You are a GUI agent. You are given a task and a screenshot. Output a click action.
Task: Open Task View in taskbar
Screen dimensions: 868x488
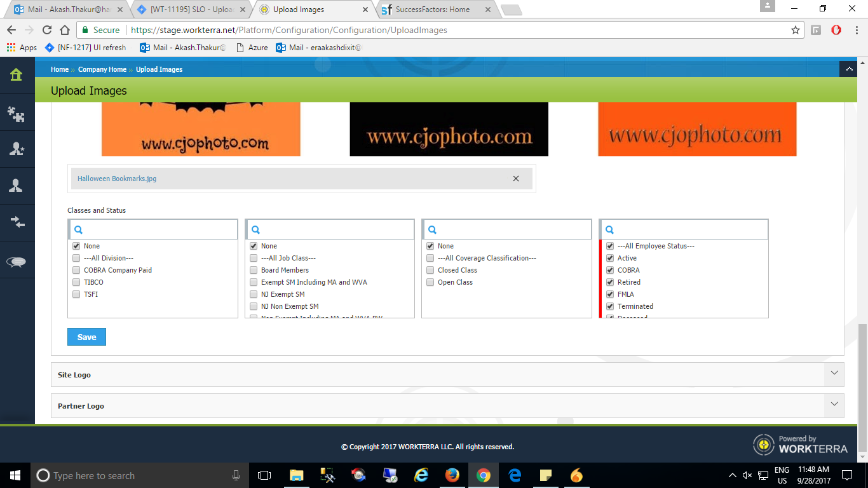[264, 475]
